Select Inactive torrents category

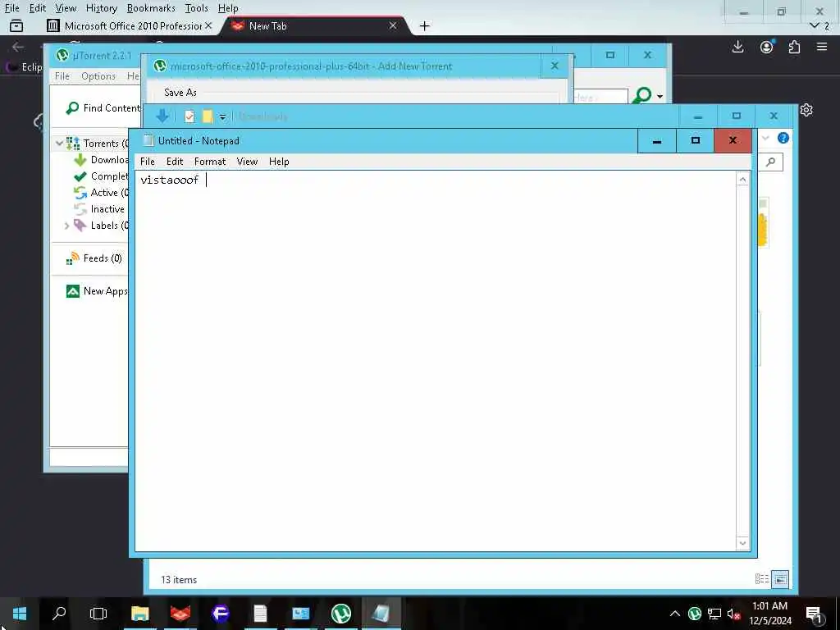pos(99,209)
